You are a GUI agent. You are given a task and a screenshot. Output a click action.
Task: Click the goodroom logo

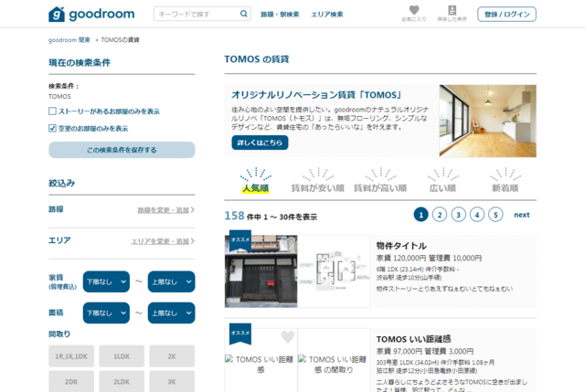pyautogui.click(x=91, y=15)
